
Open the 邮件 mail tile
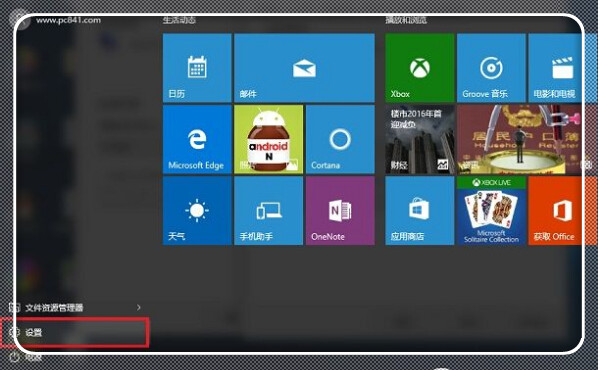304,68
